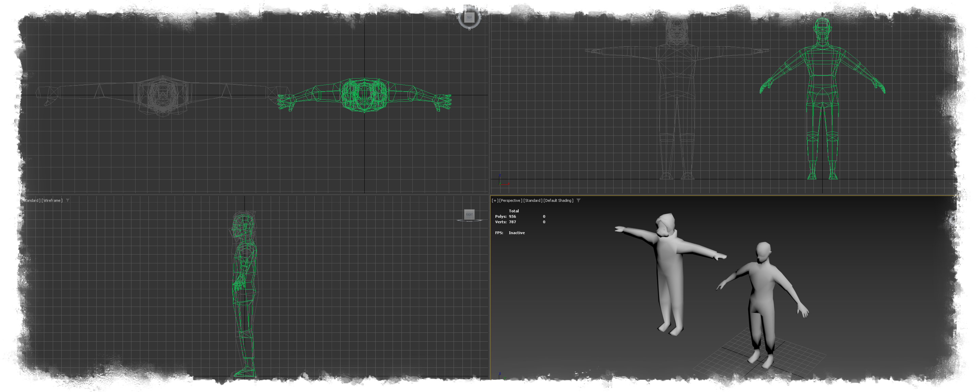Image resolution: width=980 pixels, height=392 pixels.
Task: Click the TOP face of the ViewCube
Action: [469, 17]
